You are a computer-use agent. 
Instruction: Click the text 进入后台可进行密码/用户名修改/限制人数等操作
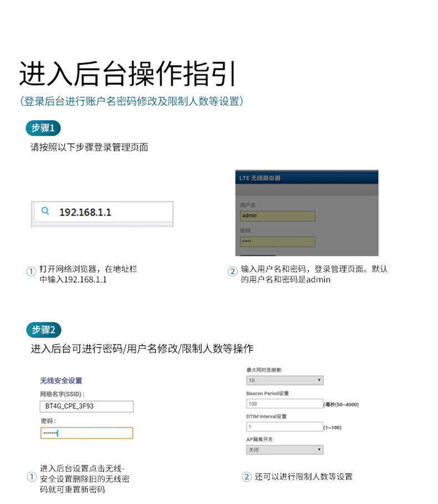(x=142, y=348)
